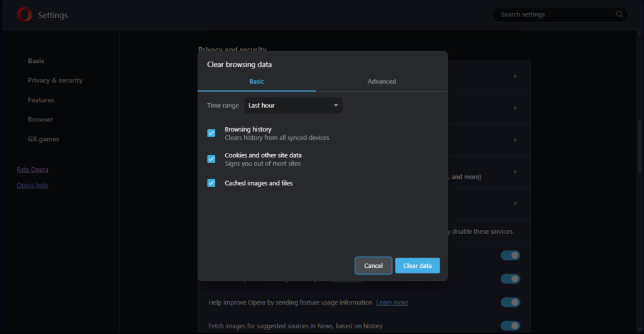Open GX.games in settings sidebar

pos(43,139)
